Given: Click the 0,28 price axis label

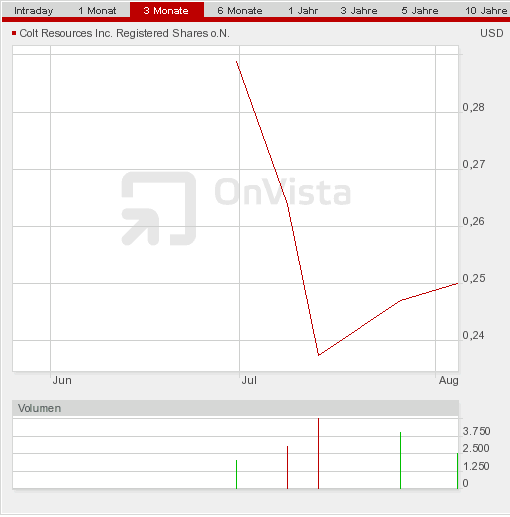Looking at the screenshot, I should tap(473, 107).
